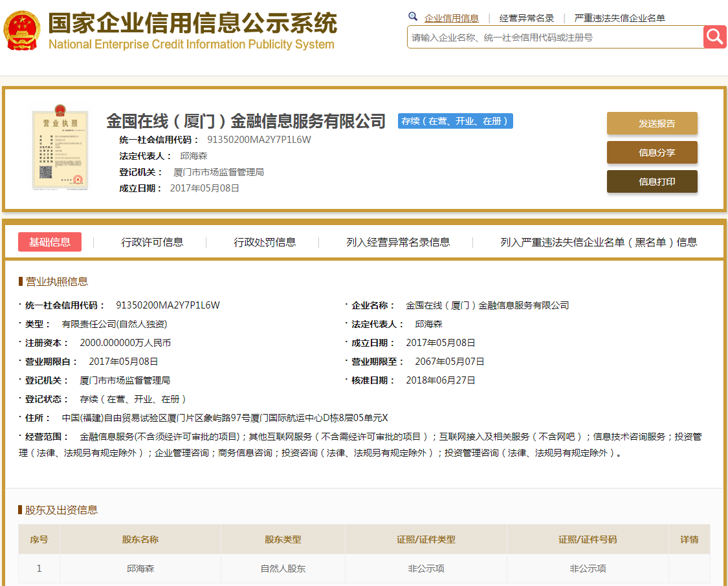Open the business license thumbnail image

(x=60, y=149)
